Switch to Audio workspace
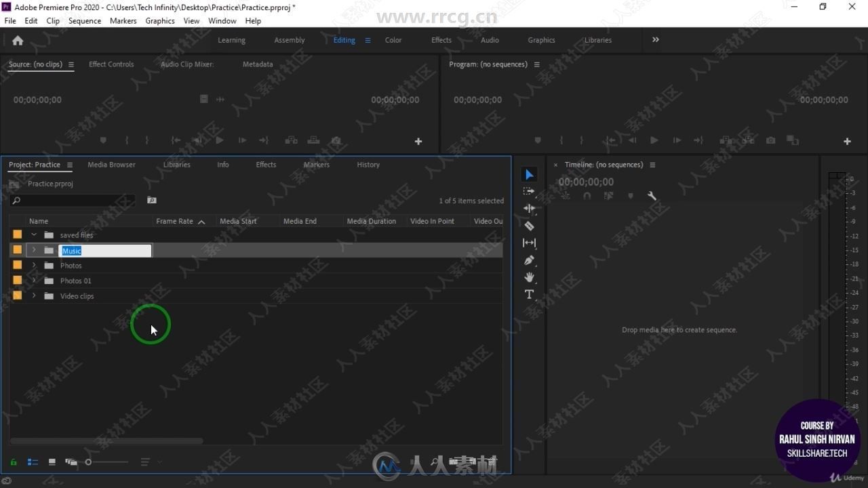 coord(490,40)
